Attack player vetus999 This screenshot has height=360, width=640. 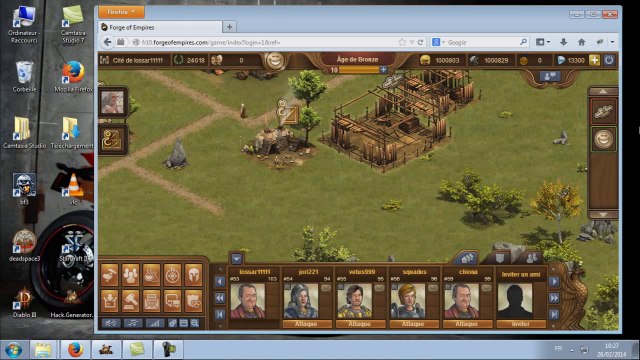(x=359, y=324)
